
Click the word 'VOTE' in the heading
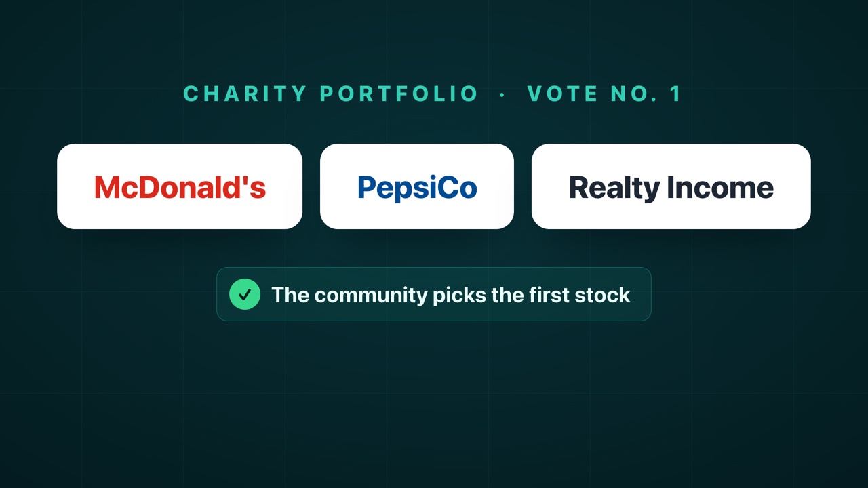point(564,94)
